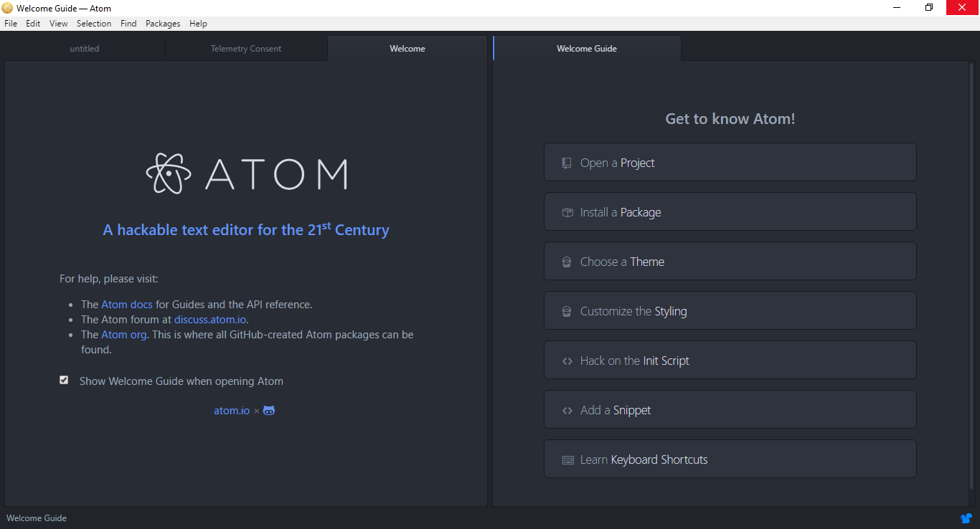Minimize the Atom window
980x529 pixels.
pyautogui.click(x=897, y=8)
